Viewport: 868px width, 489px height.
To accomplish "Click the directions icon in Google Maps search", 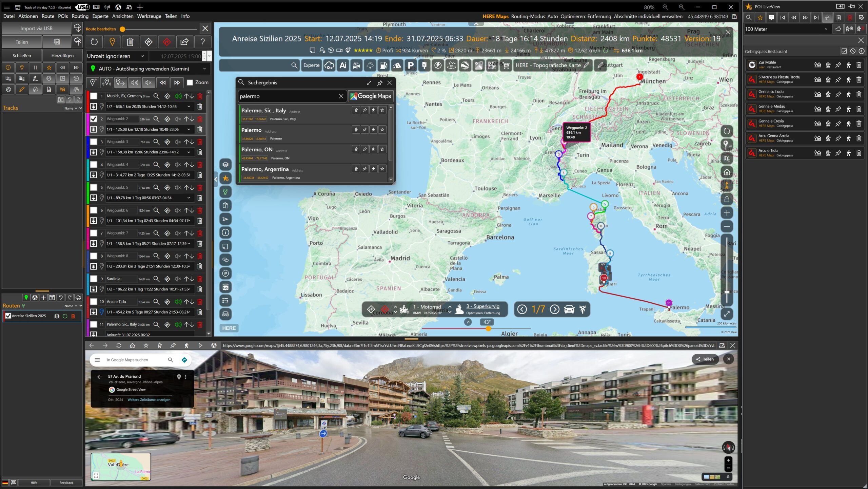I will tap(184, 360).
